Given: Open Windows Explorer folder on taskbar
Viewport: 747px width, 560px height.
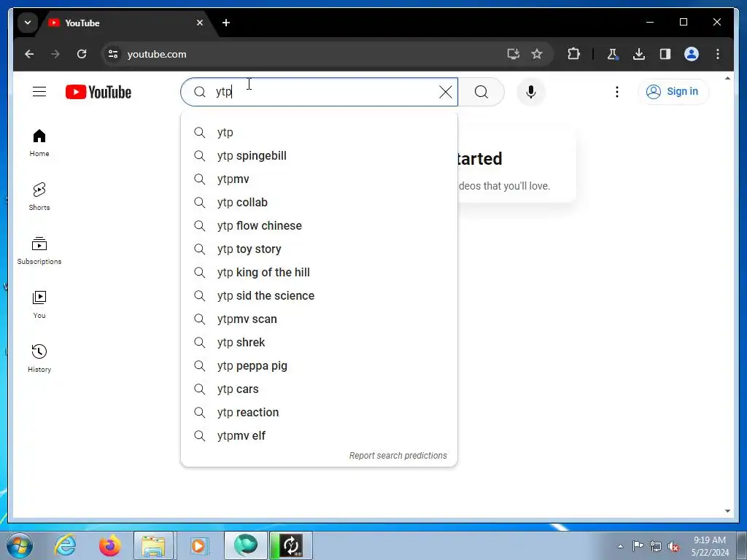Looking at the screenshot, I should 153,545.
